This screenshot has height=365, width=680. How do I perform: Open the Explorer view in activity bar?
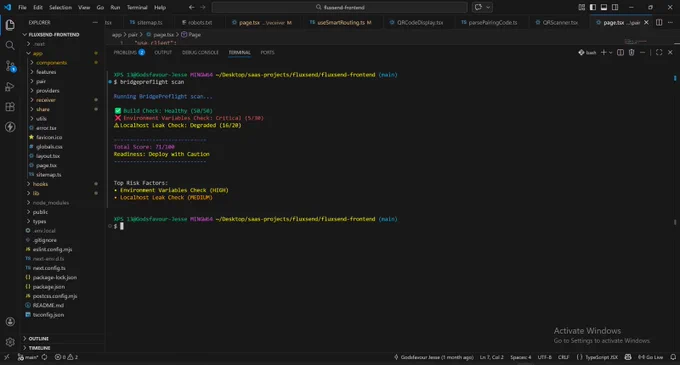10,25
